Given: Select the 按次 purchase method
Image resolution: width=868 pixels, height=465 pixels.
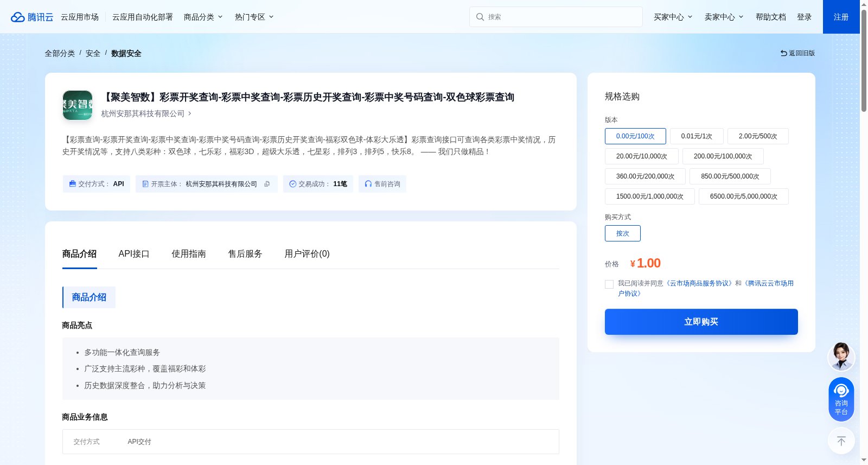Looking at the screenshot, I should [x=623, y=233].
